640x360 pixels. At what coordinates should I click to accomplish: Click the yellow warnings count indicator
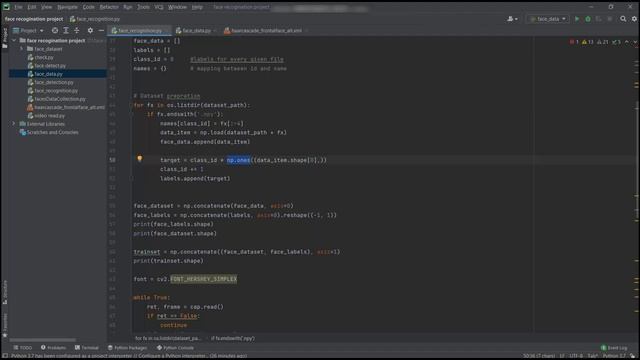[588, 42]
